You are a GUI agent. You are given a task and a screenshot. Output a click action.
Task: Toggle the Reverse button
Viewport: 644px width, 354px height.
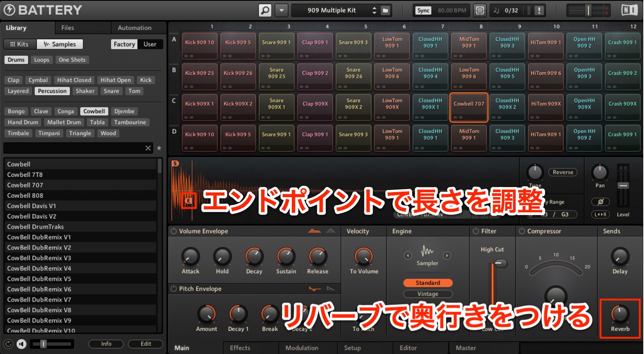coord(563,172)
